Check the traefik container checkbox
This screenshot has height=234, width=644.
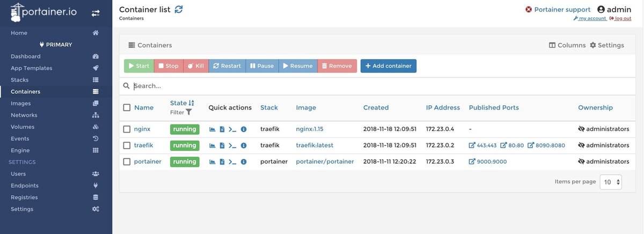[127, 145]
